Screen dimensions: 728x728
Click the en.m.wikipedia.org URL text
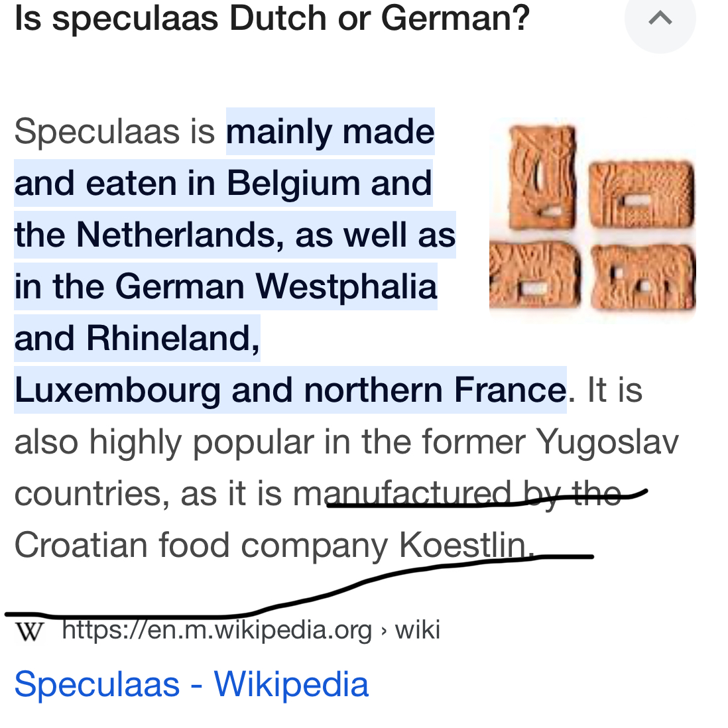pyautogui.click(x=217, y=631)
